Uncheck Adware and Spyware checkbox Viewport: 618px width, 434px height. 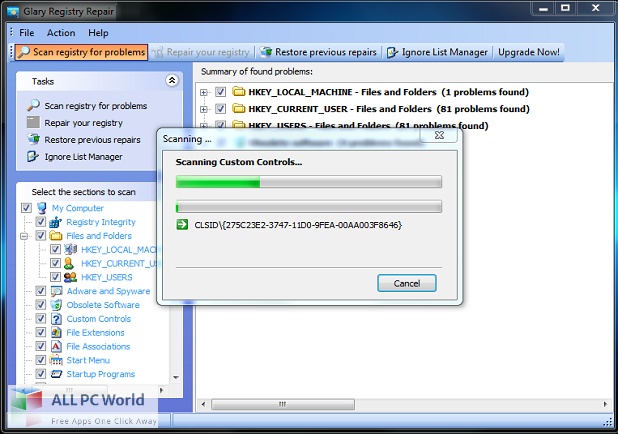(41, 291)
